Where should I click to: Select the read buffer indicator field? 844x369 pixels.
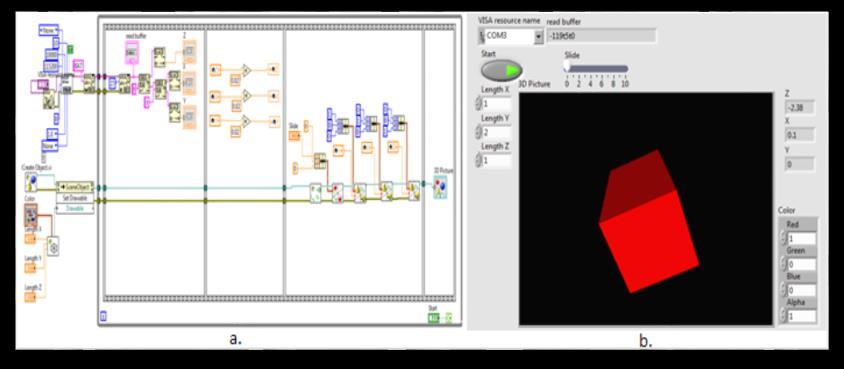(x=601, y=36)
